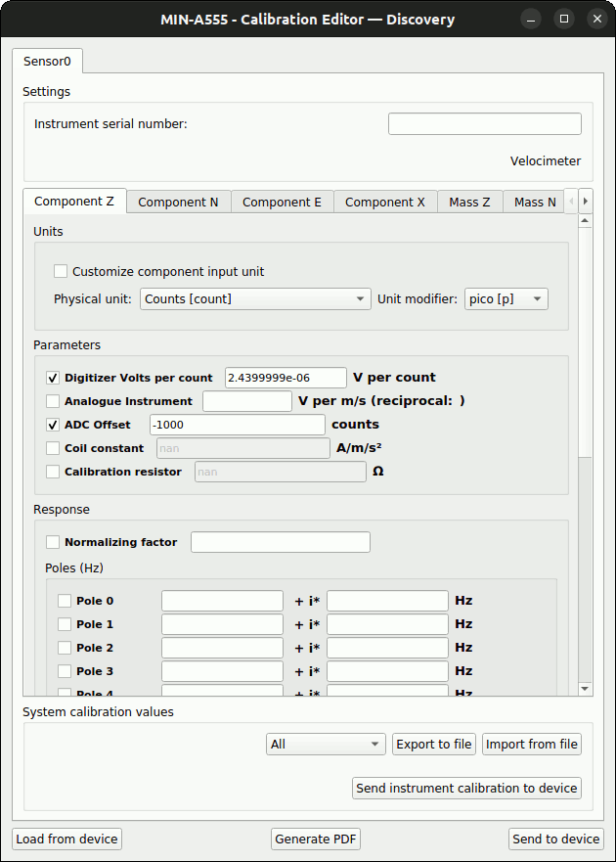Click the Pole 3 imaginary part field
Screen dimensions: 616x862
tap(388, 671)
